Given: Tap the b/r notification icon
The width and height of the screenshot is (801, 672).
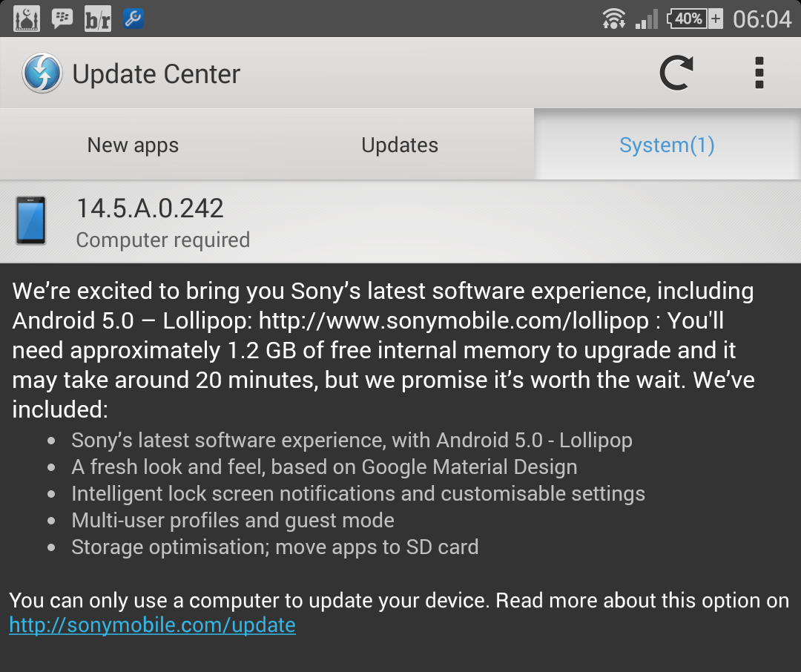Looking at the screenshot, I should (x=98, y=19).
